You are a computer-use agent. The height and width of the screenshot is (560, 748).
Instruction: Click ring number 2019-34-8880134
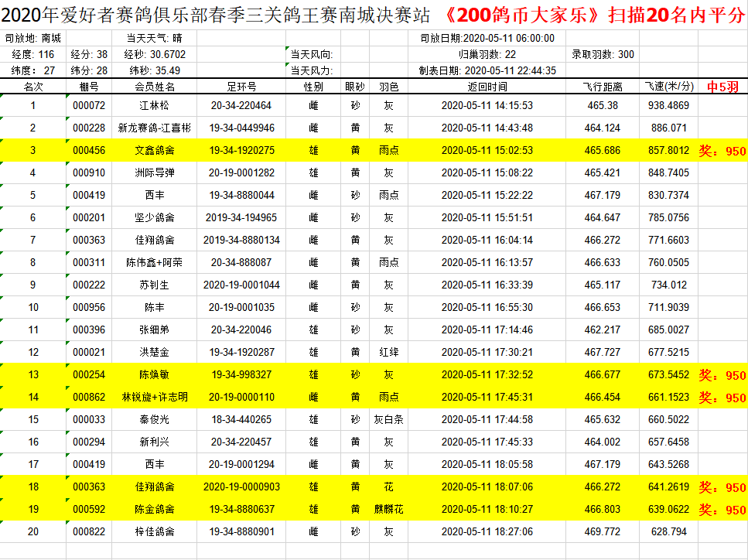click(241, 240)
